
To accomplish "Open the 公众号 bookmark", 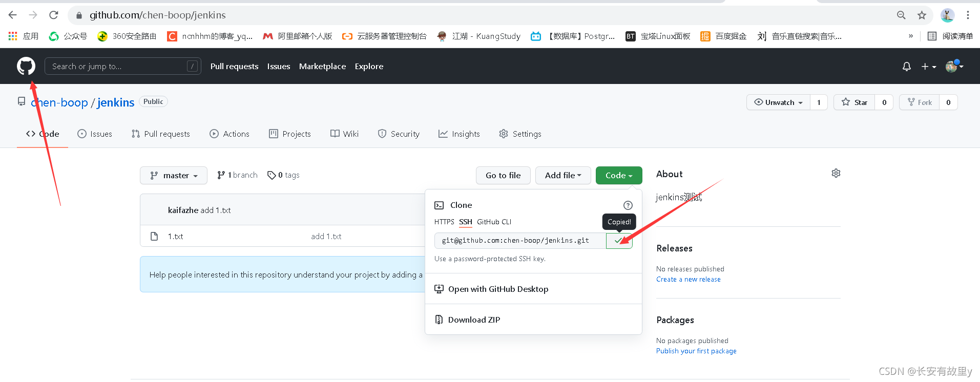I will click(x=68, y=36).
